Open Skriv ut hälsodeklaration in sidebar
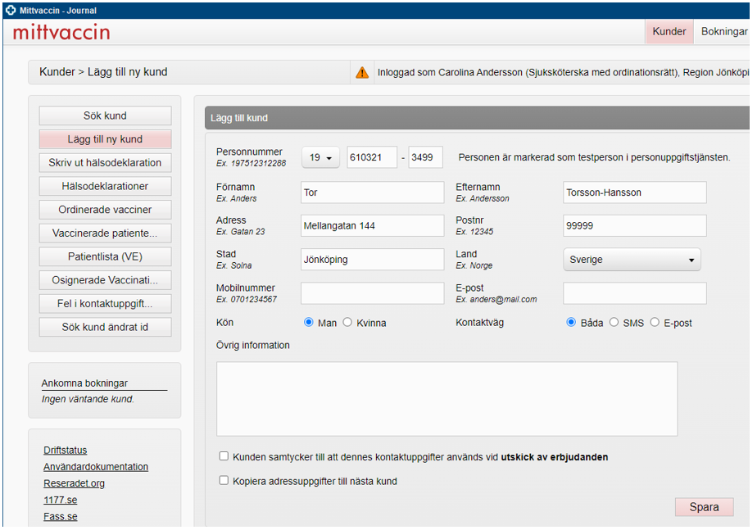 click(x=105, y=163)
